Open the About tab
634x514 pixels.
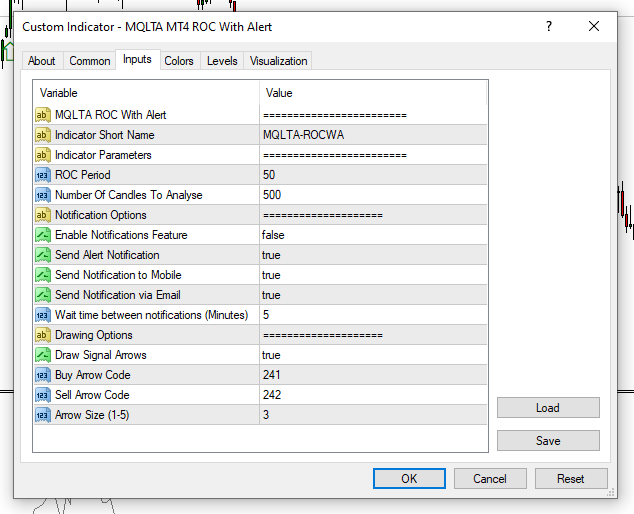point(42,61)
